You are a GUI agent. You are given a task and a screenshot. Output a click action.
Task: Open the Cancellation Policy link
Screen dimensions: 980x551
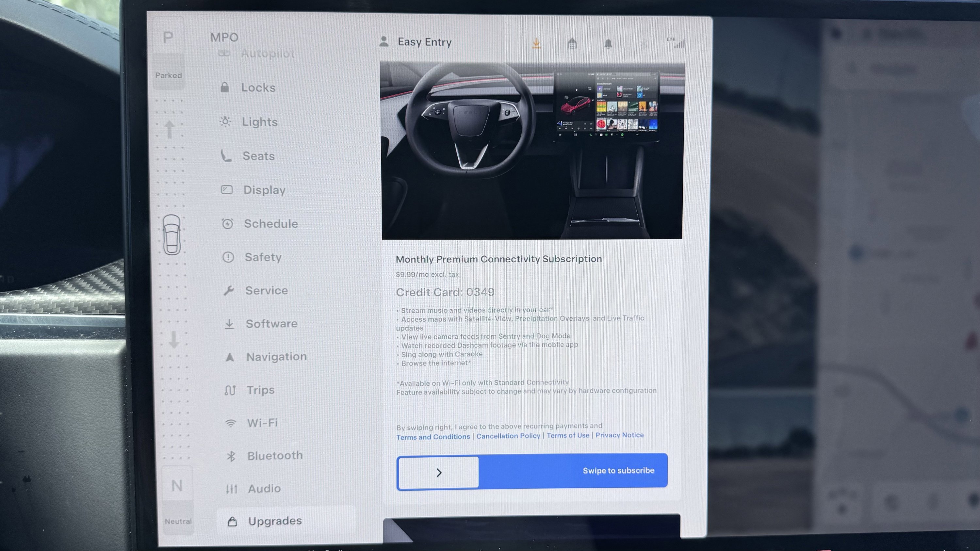[x=508, y=436]
